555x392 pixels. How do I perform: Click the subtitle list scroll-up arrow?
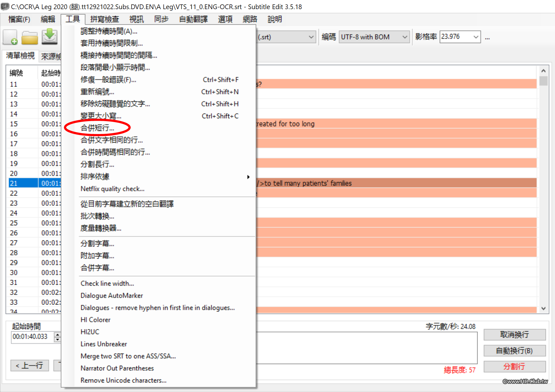tap(543, 70)
